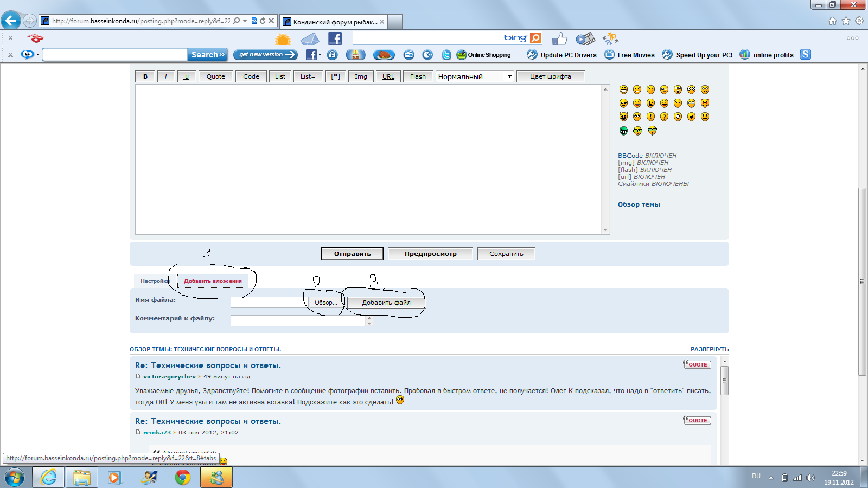The height and width of the screenshot is (488, 868).
Task: Click the blue padlock toolbar icon
Action: [x=333, y=55]
